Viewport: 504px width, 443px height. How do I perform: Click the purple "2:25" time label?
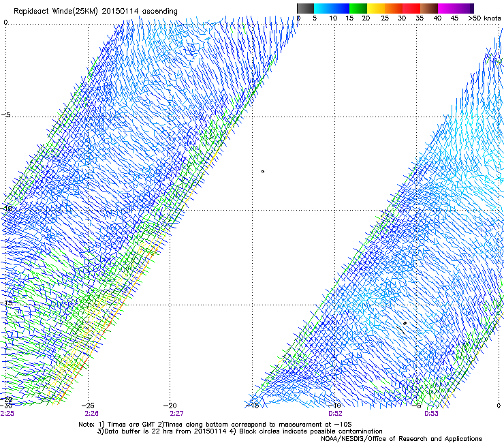pyautogui.click(x=7, y=414)
